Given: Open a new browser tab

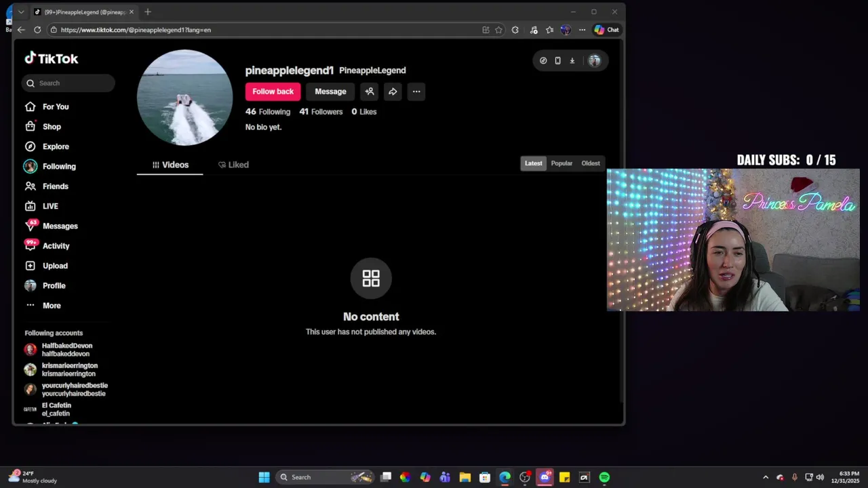Looking at the screenshot, I should tap(148, 12).
